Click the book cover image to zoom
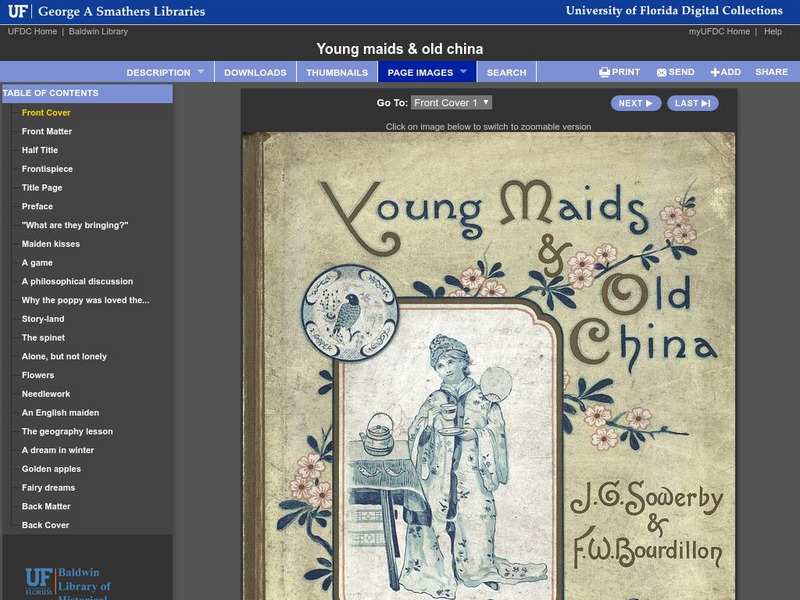Screen dimensions: 800x600 (490, 360)
